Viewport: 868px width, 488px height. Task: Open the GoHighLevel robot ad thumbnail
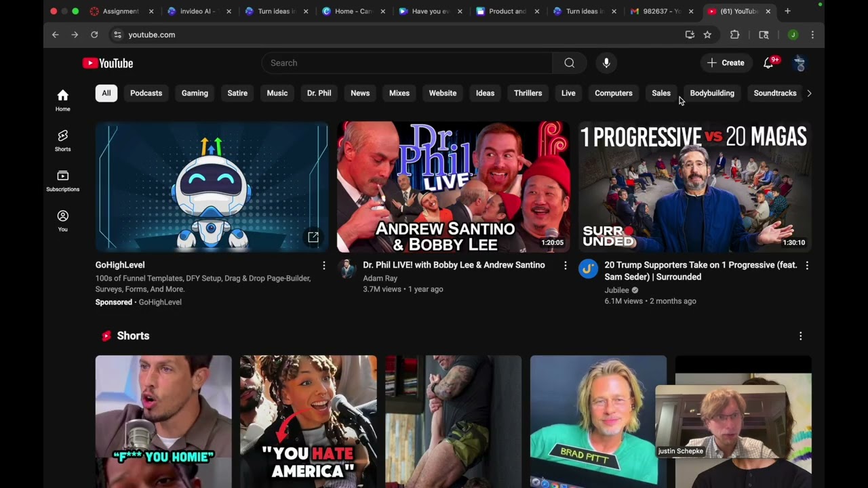212,187
